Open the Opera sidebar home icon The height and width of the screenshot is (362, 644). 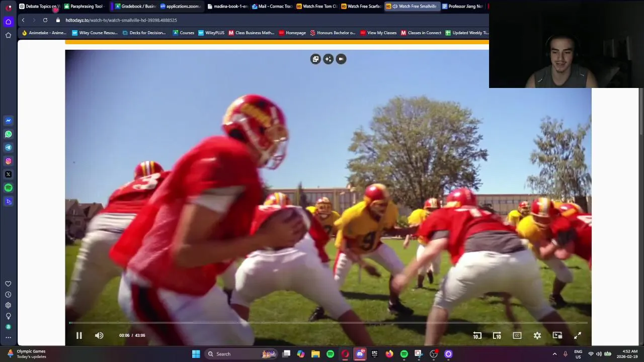click(8, 22)
